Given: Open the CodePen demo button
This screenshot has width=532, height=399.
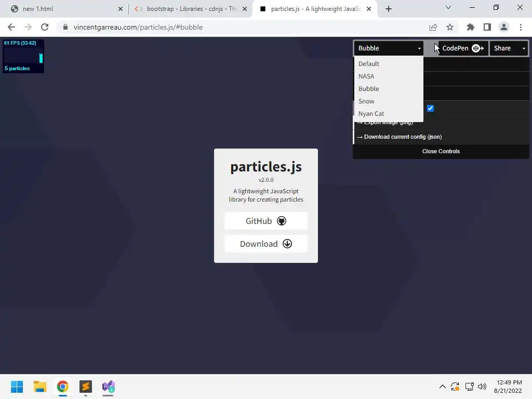Looking at the screenshot, I should 463,48.
